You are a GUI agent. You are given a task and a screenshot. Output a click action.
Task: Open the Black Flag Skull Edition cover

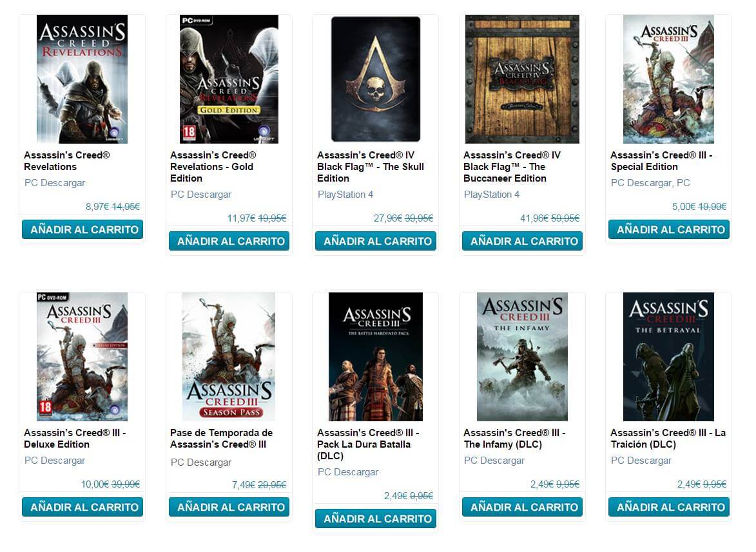(x=376, y=79)
